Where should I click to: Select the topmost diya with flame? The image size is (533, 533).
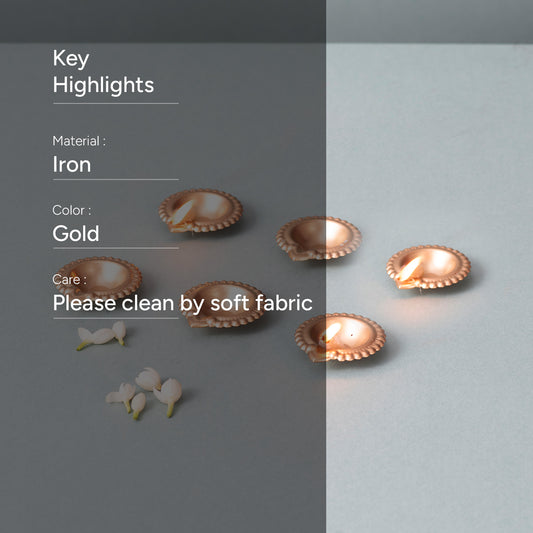pos(201,211)
